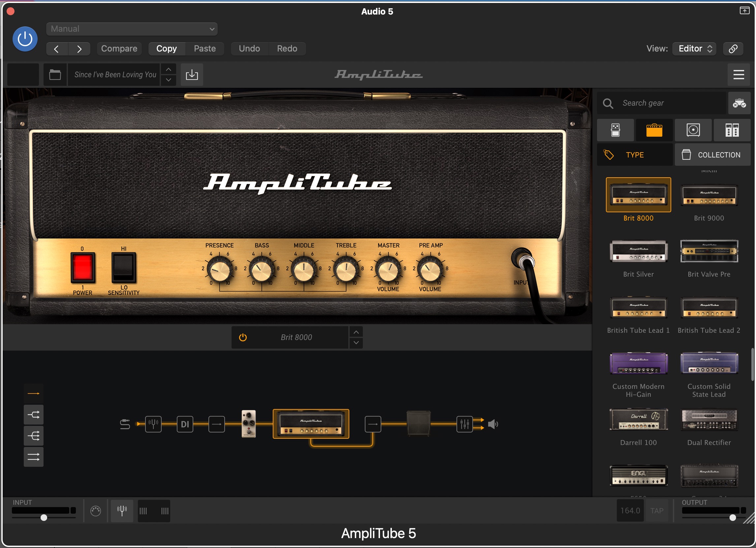The width and height of the screenshot is (756, 548).
Task: Click the TAP tempo button
Action: [657, 511]
